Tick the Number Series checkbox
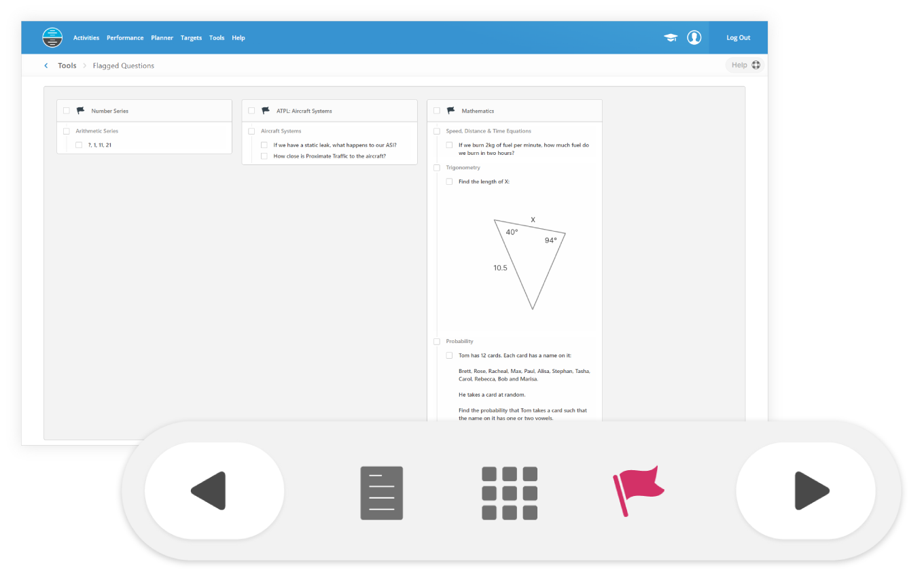Image resolution: width=924 pixels, height=587 pixels. [67, 111]
